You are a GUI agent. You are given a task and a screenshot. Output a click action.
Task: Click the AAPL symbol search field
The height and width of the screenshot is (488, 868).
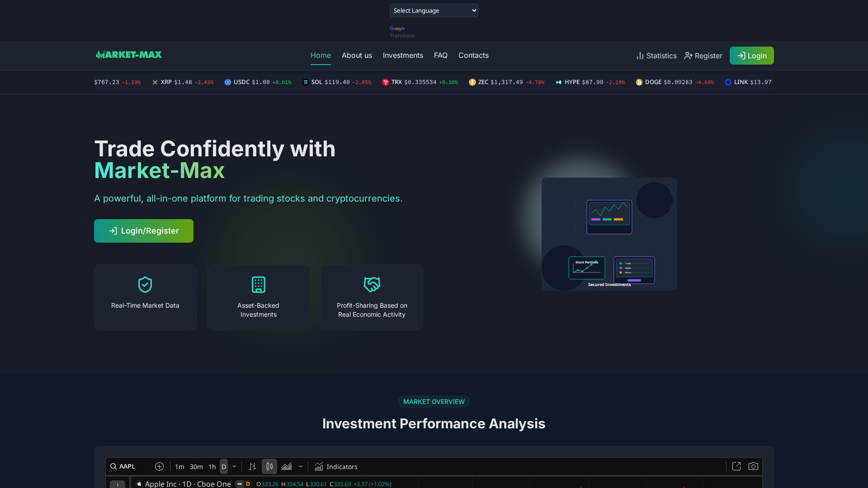129,466
